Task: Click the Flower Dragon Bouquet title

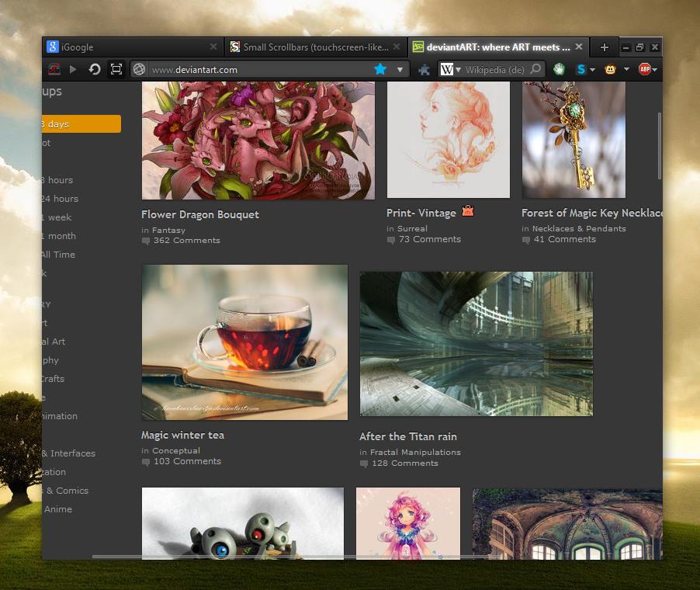Action: click(x=200, y=214)
